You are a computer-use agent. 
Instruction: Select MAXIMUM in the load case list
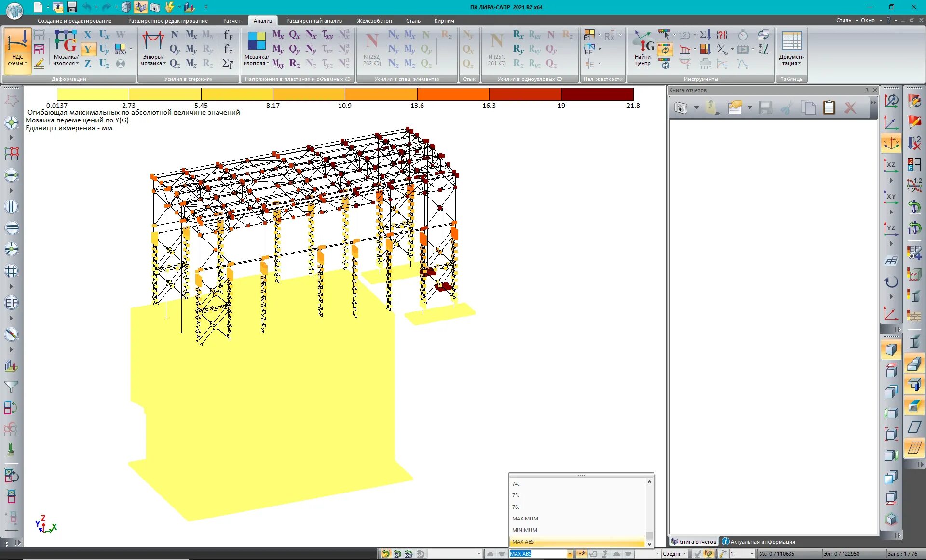click(x=525, y=519)
